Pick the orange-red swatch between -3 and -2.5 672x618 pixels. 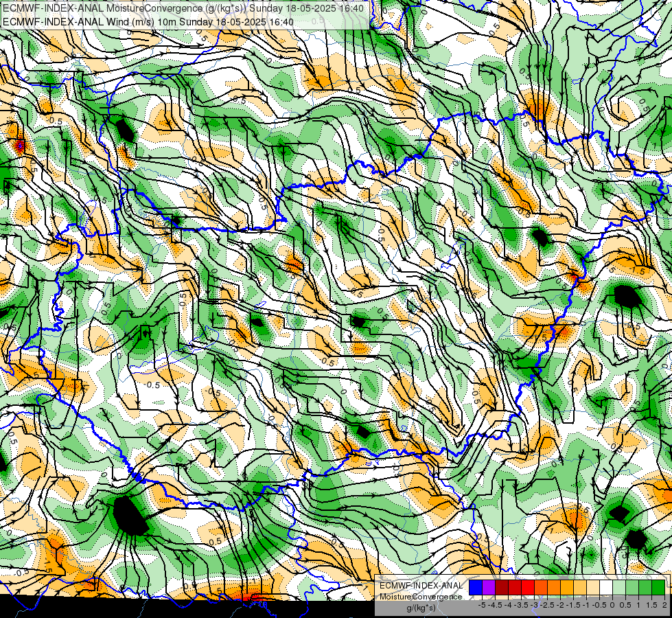(541, 587)
